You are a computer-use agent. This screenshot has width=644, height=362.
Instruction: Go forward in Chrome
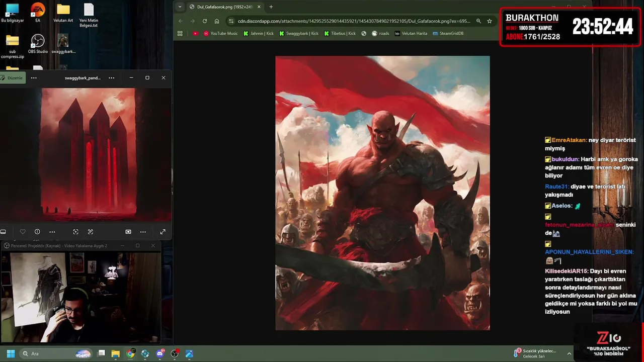[x=193, y=21]
